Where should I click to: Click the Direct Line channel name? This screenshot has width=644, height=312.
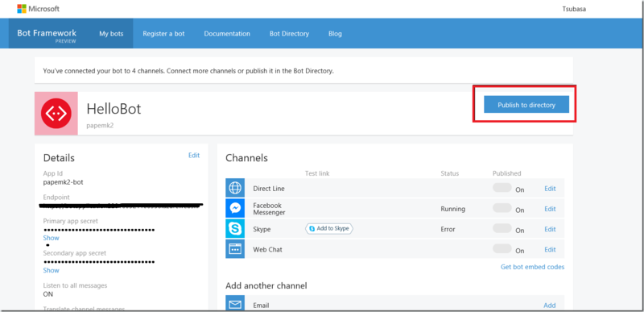pyautogui.click(x=269, y=189)
